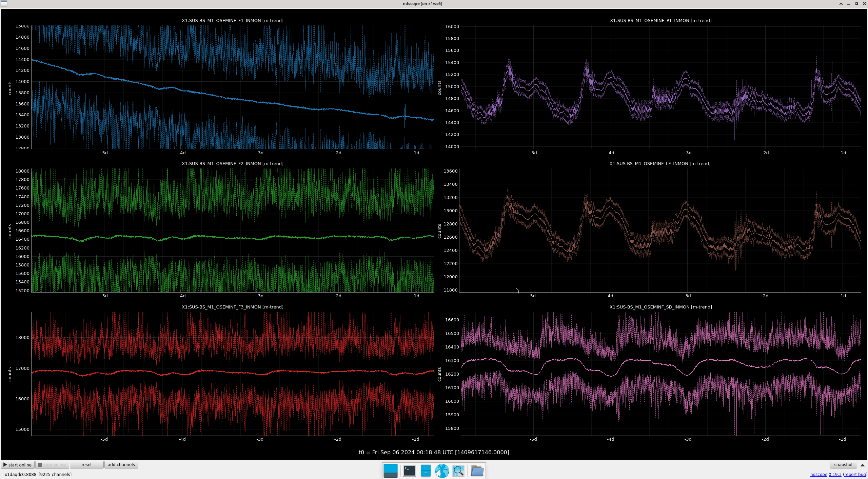Open the 0.19.3 version link

(835, 474)
